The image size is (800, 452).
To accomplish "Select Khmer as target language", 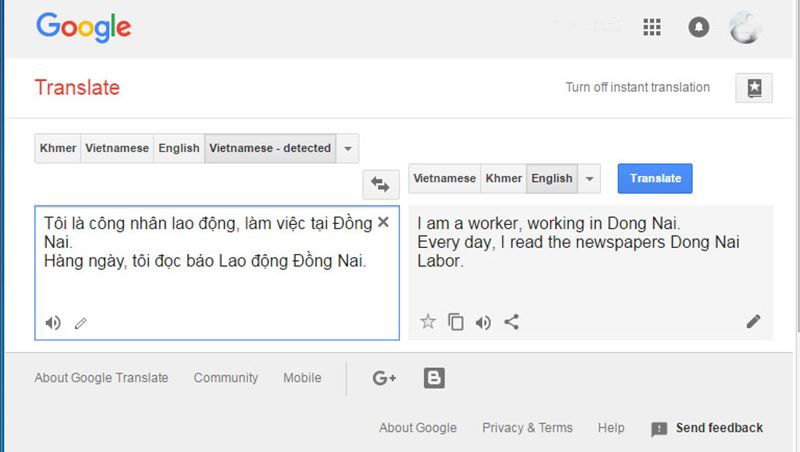I will point(504,179).
